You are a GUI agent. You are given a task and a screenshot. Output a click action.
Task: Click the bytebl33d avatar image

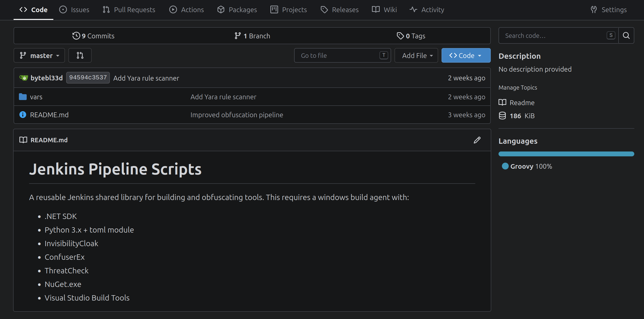click(24, 78)
